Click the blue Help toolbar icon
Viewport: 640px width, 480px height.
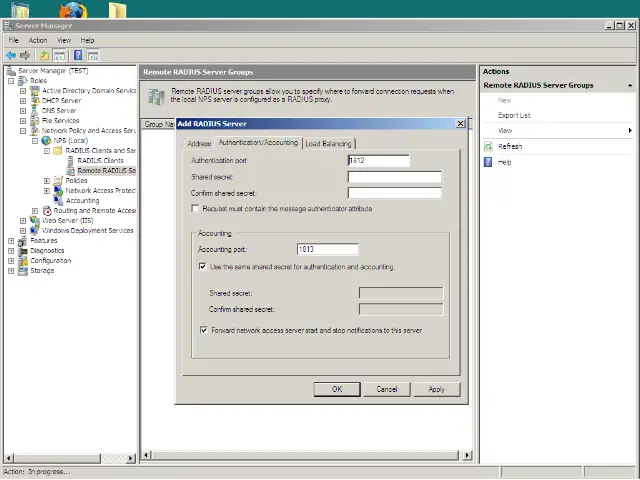tap(77, 55)
